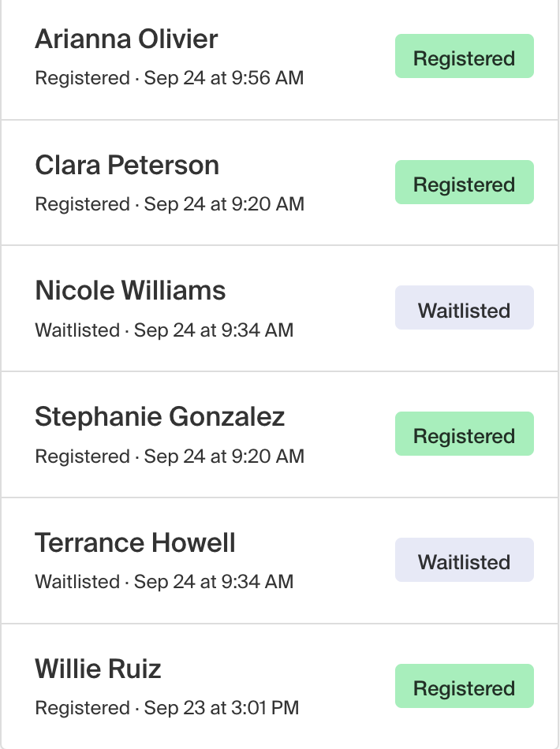Click Terrance Howell's Waitlisted status badge
Image resolution: width=560 pixels, height=749 pixels.
[465, 560]
